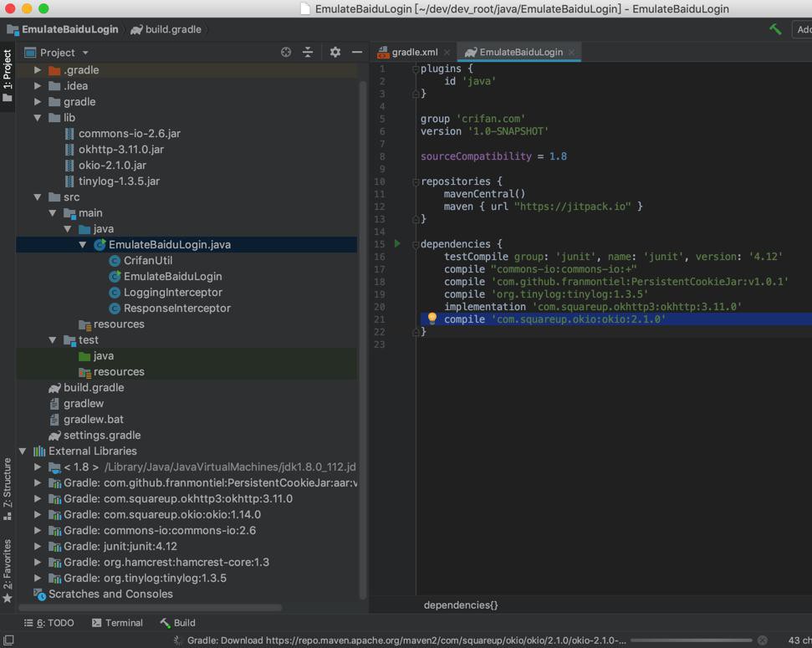Toggle the Favorites tool window
Viewport: 812px width, 648px height.
point(8,569)
